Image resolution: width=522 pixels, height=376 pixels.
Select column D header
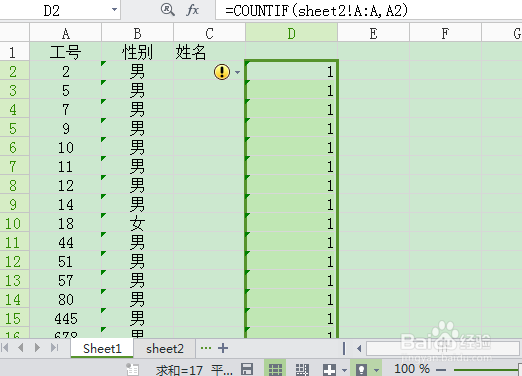(292, 33)
